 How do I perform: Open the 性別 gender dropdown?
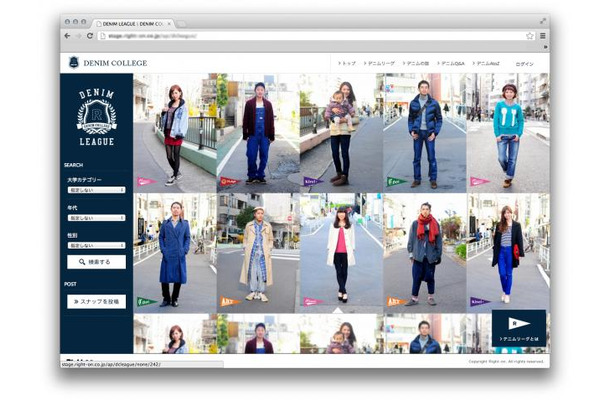(96, 246)
